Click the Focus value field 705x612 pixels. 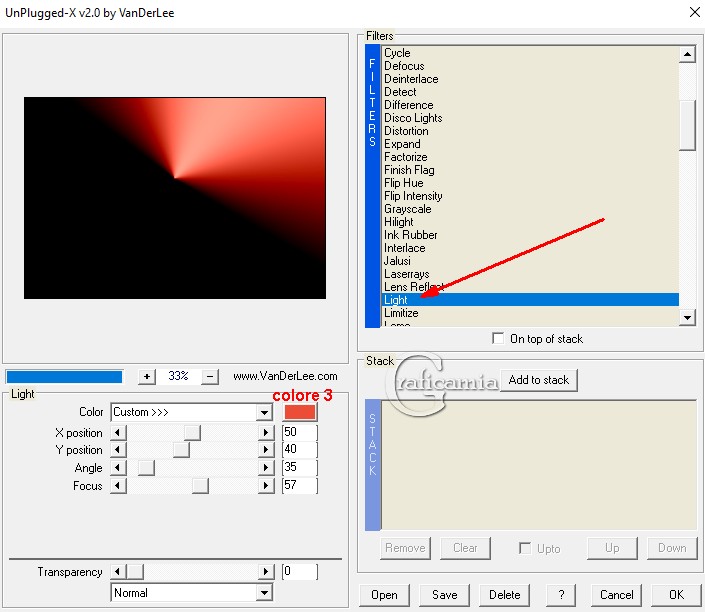(299, 485)
